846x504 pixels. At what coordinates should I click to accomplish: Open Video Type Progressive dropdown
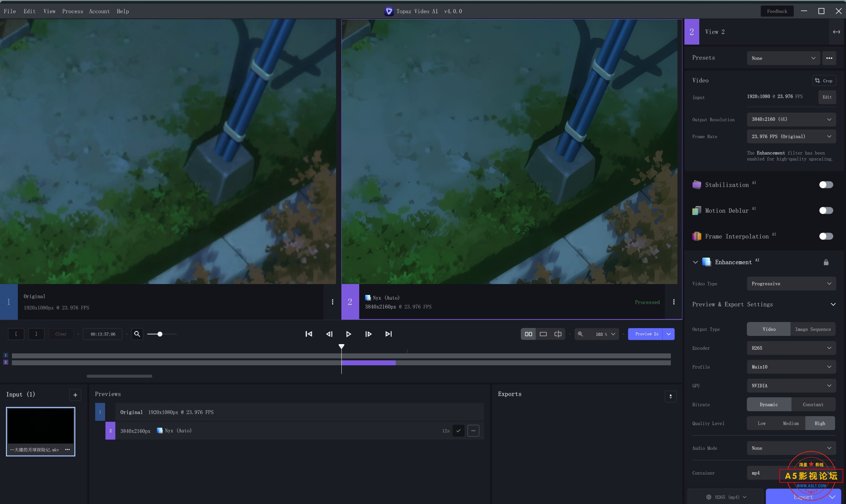pyautogui.click(x=791, y=284)
